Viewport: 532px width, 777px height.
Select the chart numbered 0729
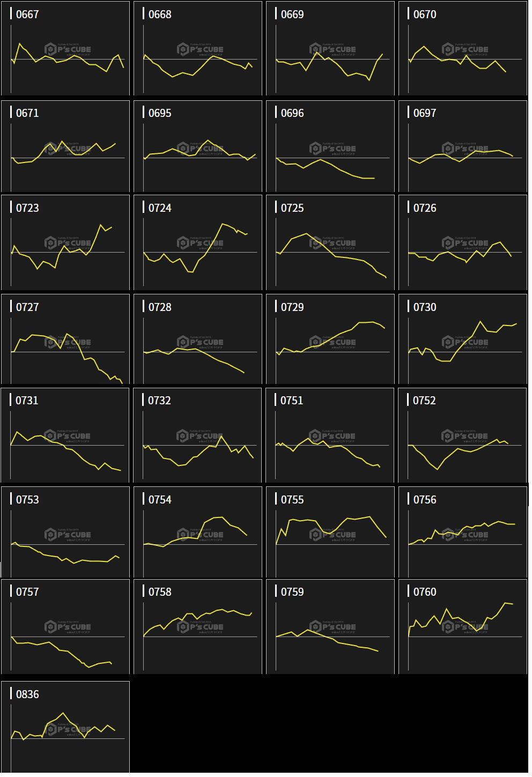click(x=330, y=339)
